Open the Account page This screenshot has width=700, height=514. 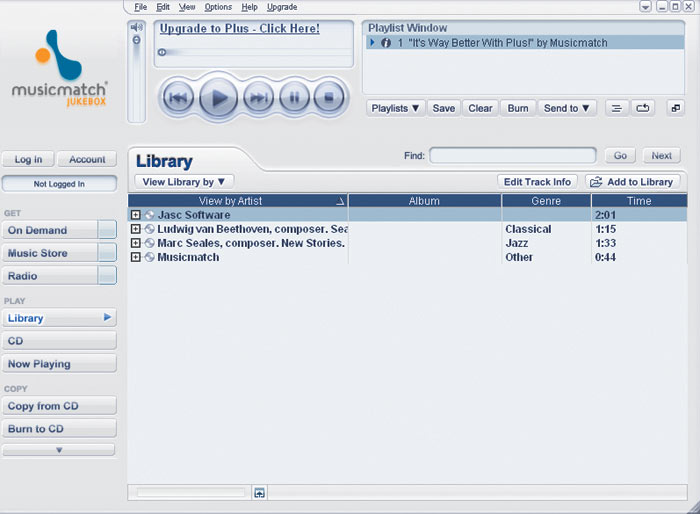[87, 159]
